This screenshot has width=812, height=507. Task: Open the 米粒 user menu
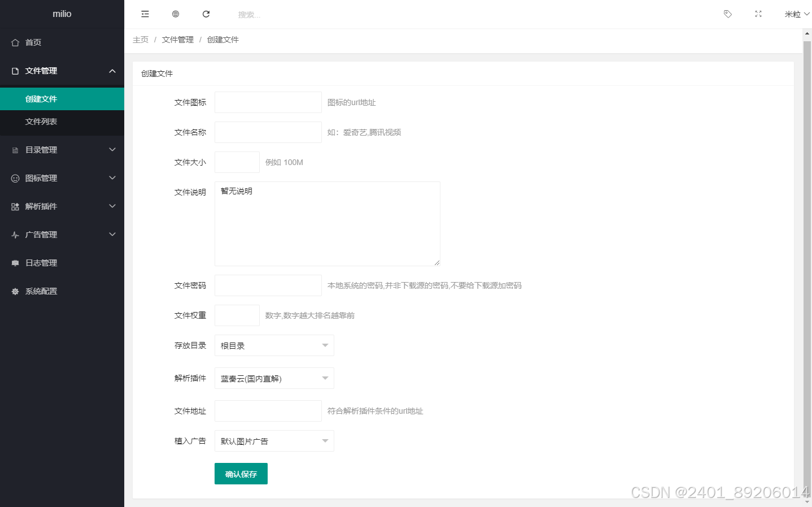coord(796,14)
